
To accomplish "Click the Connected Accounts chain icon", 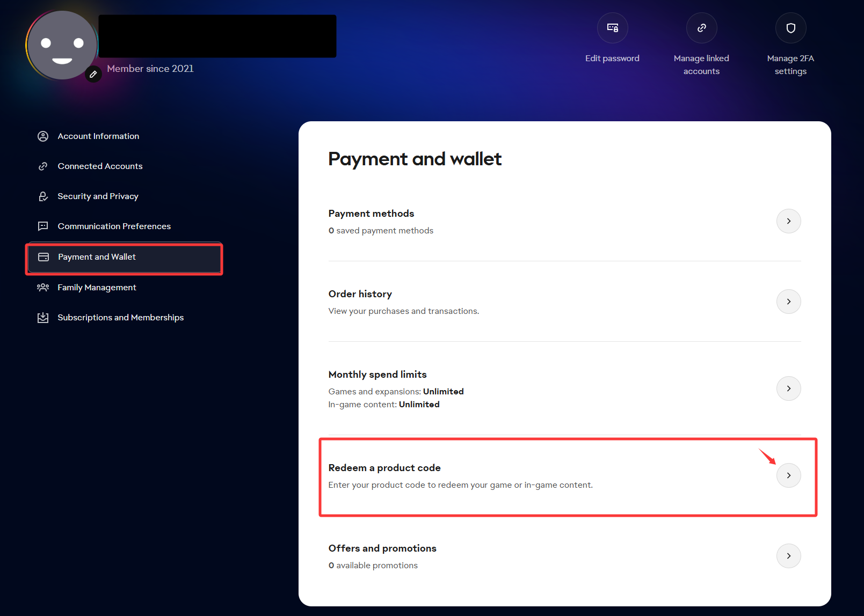I will pyautogui.click(x=43, y=166).
